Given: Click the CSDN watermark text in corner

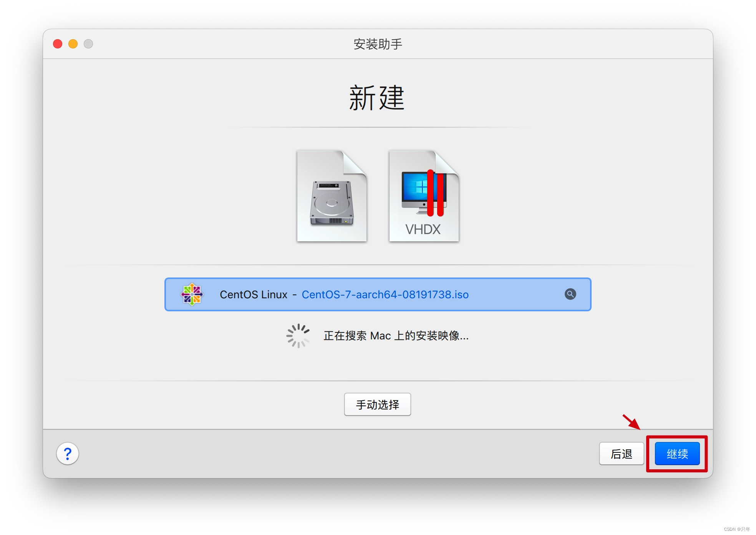Looking at the screenshot, I should click(736, 529).
